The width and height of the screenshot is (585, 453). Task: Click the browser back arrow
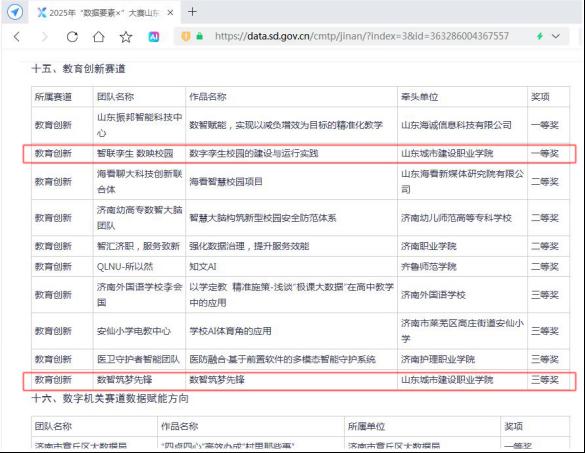17,36
